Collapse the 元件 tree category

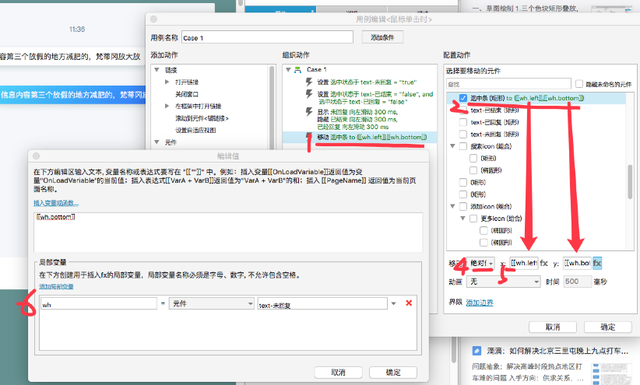pyautogui.click(x=157, y=142)
